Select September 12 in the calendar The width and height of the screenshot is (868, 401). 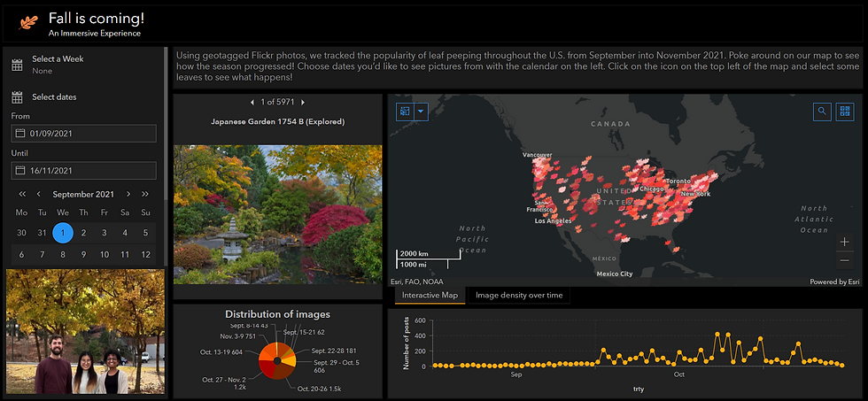tap(145, 255)
